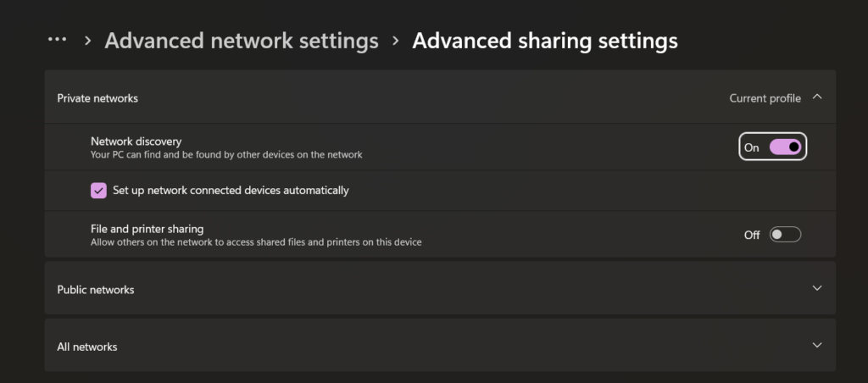Click the chevron before Advanced network settings
This screenshot has height=383, width=868.
pos(87,41)
